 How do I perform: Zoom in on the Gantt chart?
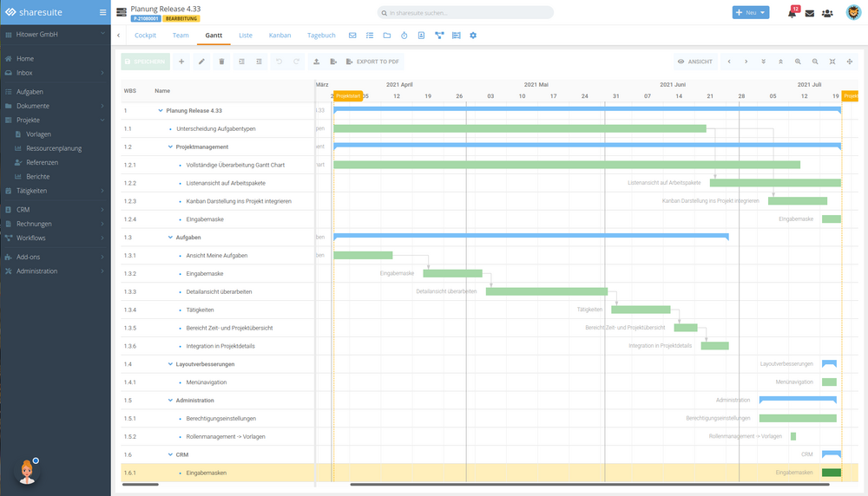tap(798, 62)
